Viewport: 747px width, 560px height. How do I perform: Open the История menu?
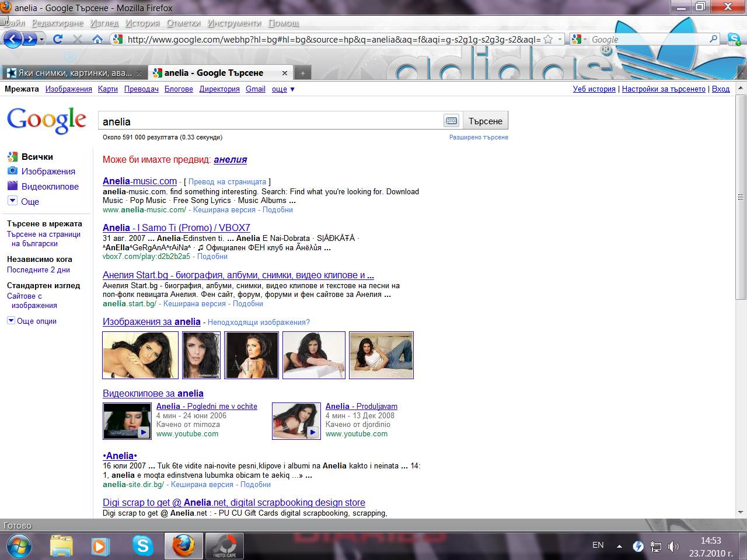142,23
